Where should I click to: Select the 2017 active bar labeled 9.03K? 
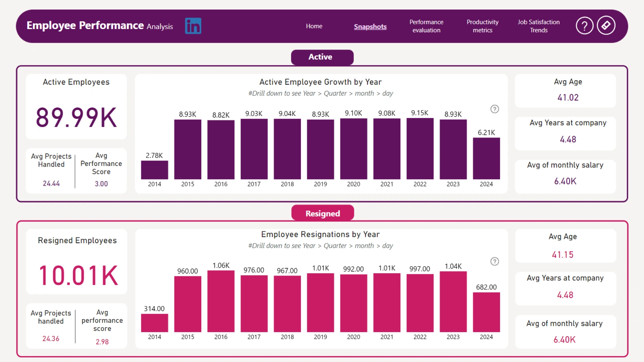click(x=254, y=149)
